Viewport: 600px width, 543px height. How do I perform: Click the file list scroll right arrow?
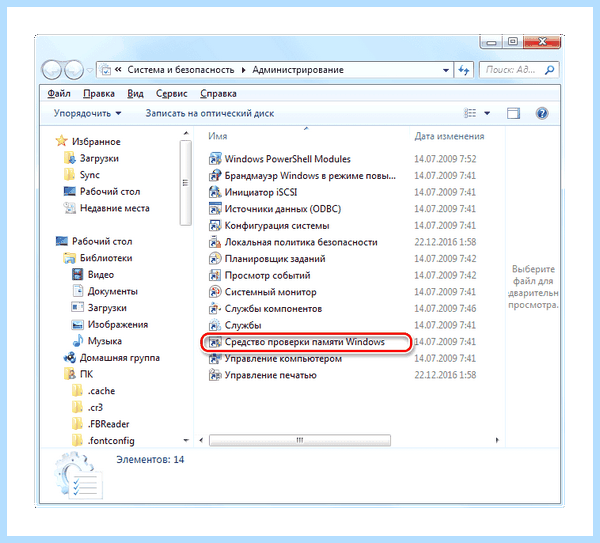pyautogui.click(x=497, y=440)
